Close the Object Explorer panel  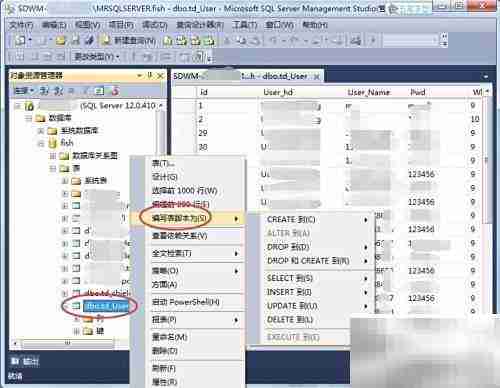click(x=160, y=76)
